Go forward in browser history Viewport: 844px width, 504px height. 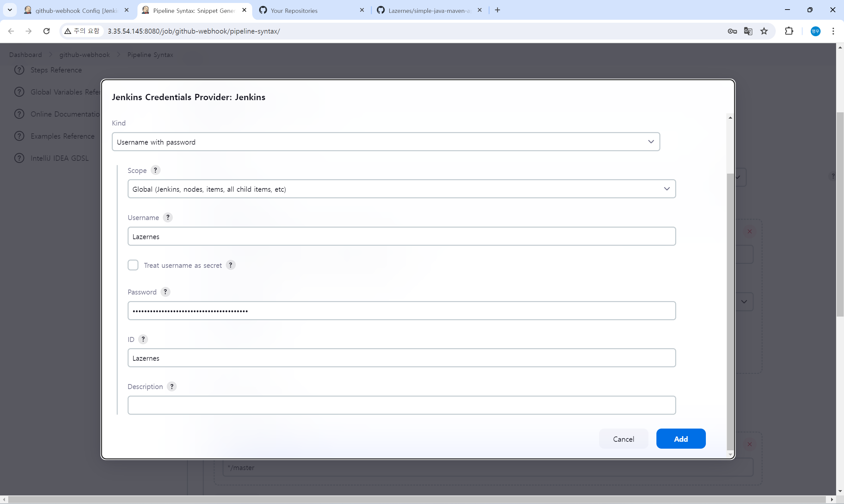coord(29,31)
